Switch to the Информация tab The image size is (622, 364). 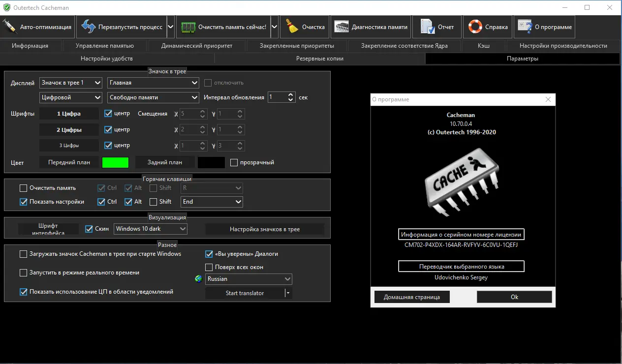tap(31, 46)
